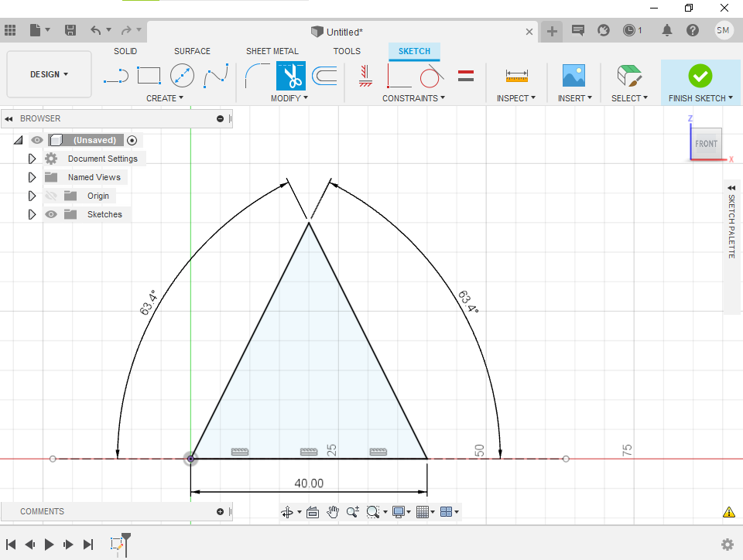Image resolution: width=743 pixels, height=560 pixels.
Task: Activate the Unsaved component radio button
Action: (132, 140)
